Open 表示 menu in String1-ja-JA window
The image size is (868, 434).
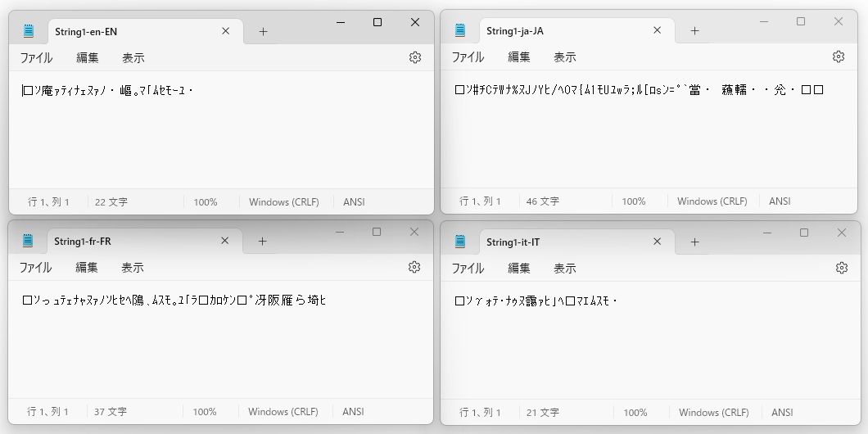coord(565,57)
